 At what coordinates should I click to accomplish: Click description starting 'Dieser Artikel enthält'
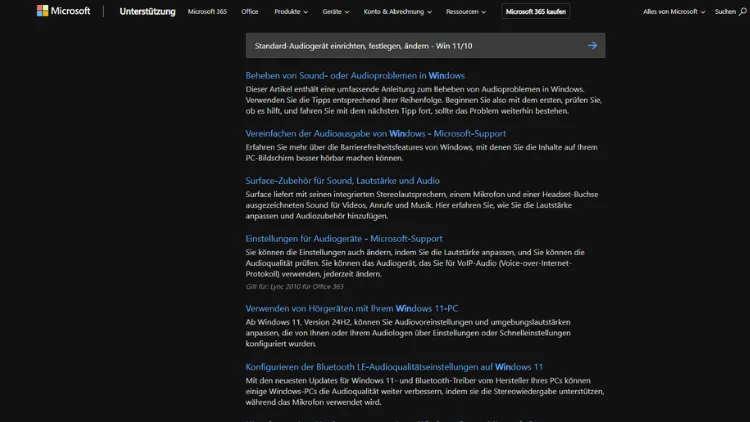click(x=424, y=100)
